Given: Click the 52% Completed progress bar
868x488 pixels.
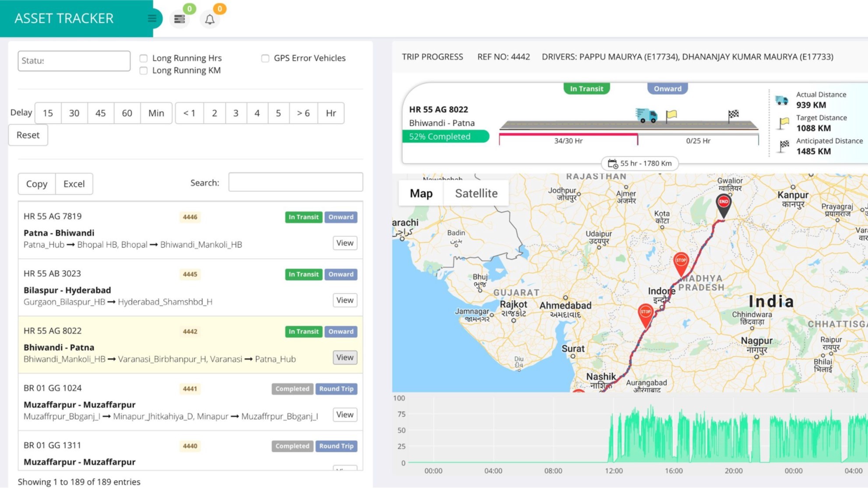Looking at the screenshot, I should pos(445,137).
